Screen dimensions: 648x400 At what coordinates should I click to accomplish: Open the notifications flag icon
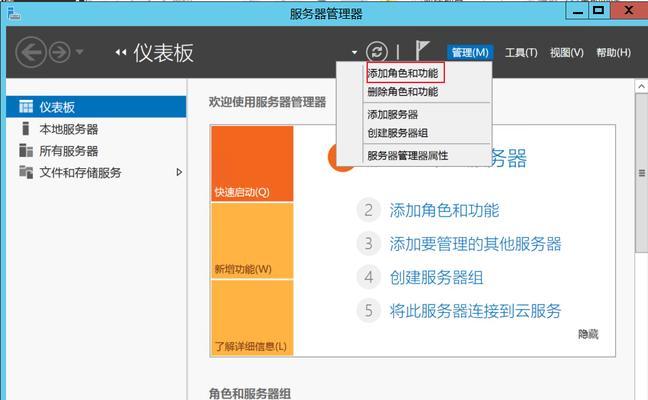(422, 50)
